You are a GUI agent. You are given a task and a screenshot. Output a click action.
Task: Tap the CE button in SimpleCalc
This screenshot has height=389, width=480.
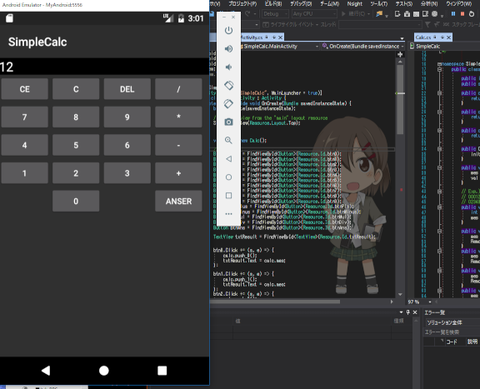[x=25, y=89]
